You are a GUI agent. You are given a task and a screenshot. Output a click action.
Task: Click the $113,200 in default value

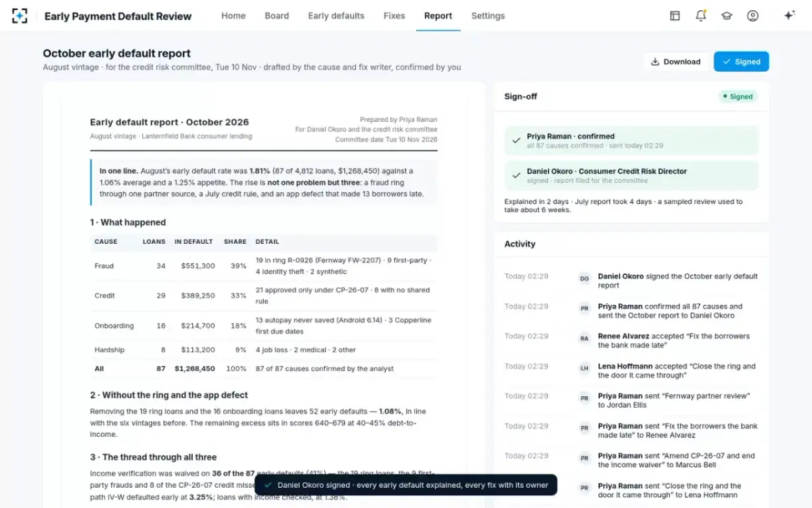coord(198,350)
